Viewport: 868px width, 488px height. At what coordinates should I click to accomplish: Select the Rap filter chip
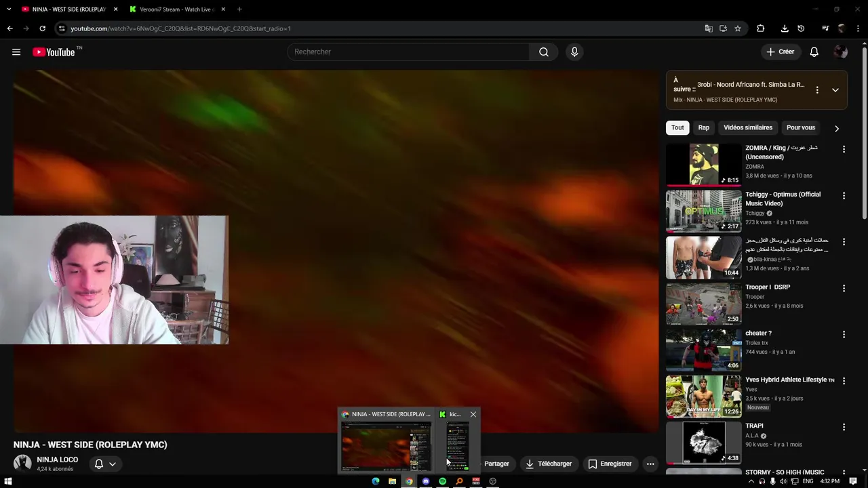pos(704,127)
